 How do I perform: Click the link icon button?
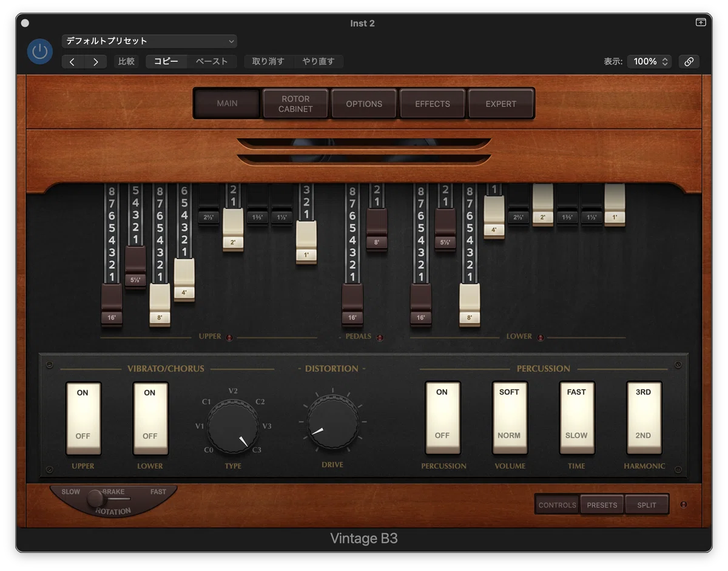tap(689, 61)
